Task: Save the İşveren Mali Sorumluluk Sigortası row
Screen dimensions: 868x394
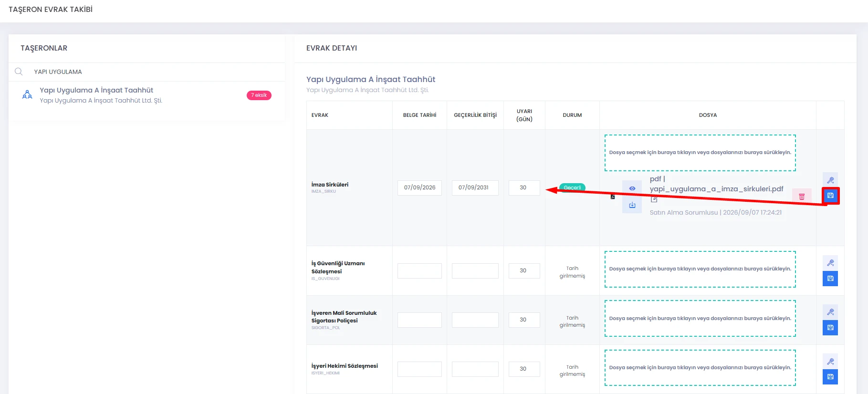Action: coord(830,328)
